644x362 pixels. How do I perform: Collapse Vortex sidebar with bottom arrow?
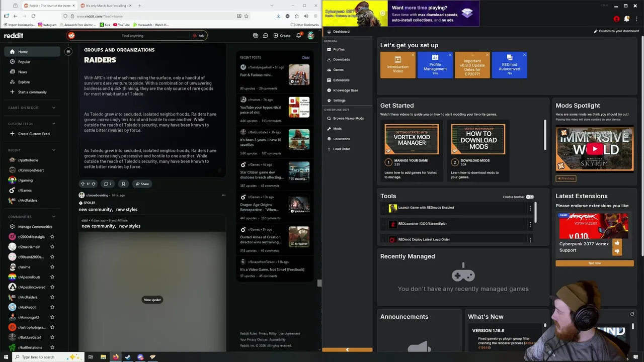tap(347, 349)
